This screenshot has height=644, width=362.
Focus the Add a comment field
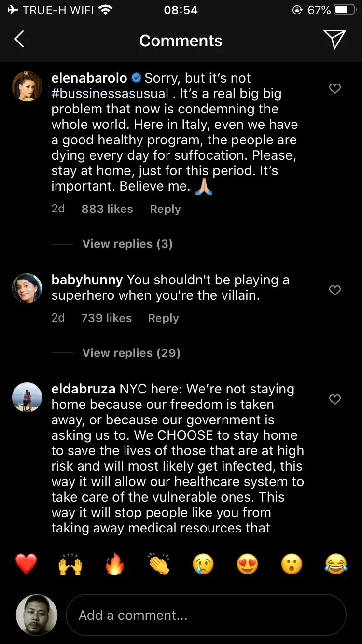pos(206,615)
